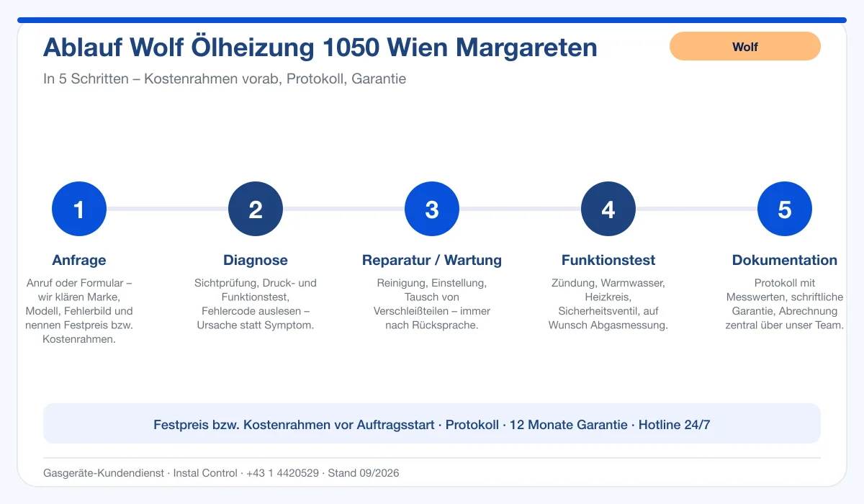Screen dimensions: 864x504
Task: Click the step 2 circle for Diagnose
Action: [x=256, y=209]
